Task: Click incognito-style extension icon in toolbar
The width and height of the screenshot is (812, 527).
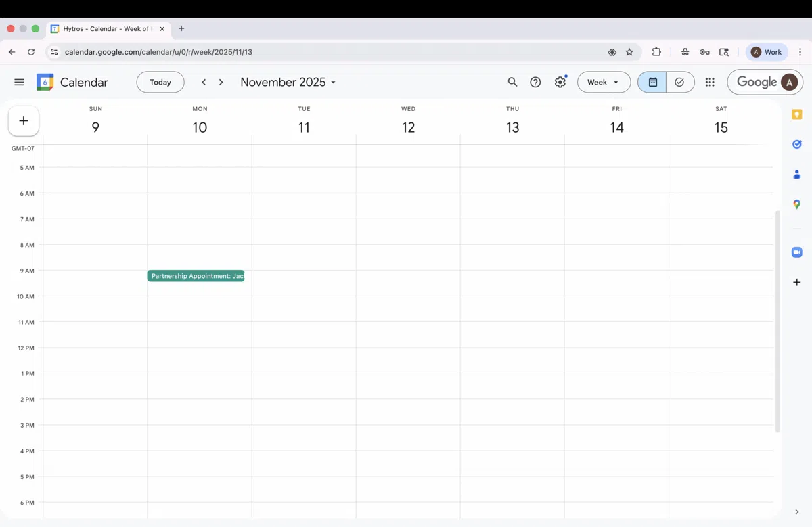Action: [685, 52]
